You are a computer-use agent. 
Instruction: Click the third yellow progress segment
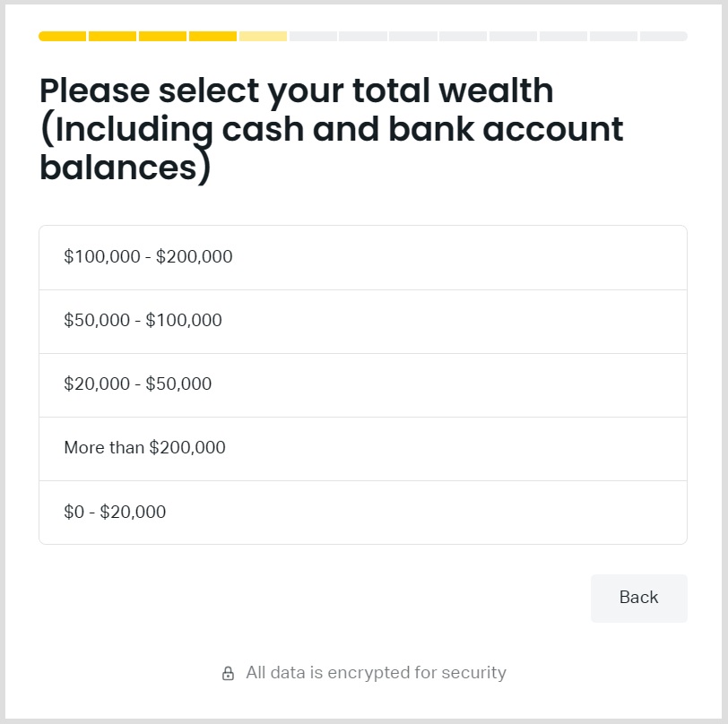pos(163,37)
